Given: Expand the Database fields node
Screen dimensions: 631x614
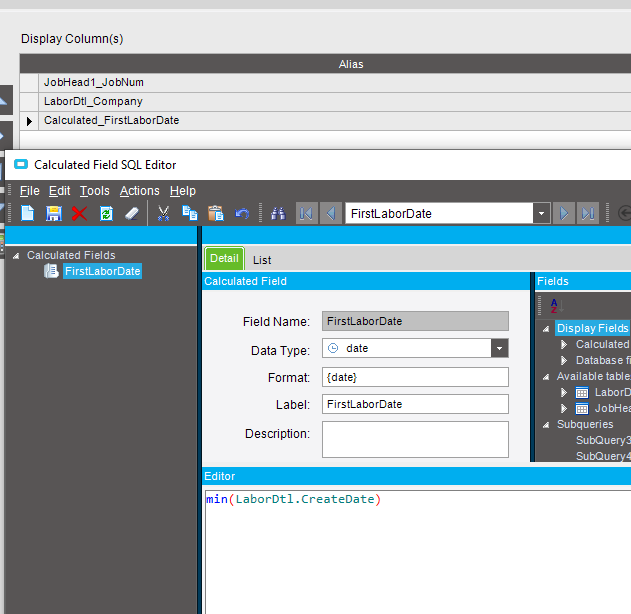Looking at the screenshot, I should (x=564, y=361).
